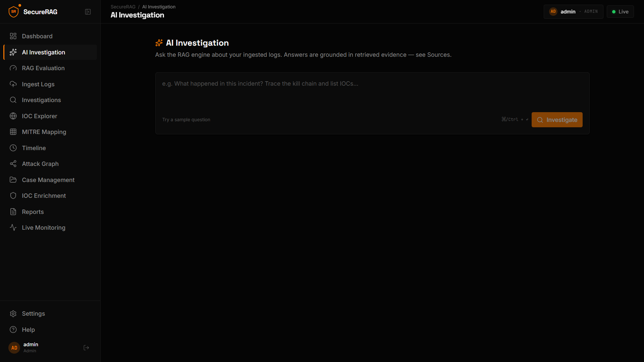Click the RAG Evaluation gauge icon

pyautogui.click(x=13, y=68)
